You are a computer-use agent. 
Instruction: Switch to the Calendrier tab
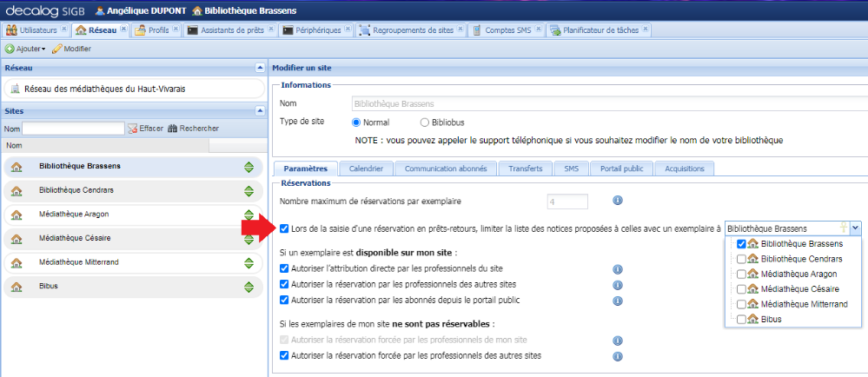(x=367, y=169)
